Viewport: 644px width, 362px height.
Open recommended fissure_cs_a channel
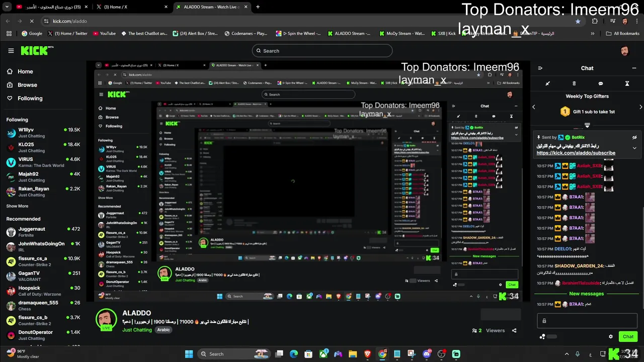[x=43, y=261]
